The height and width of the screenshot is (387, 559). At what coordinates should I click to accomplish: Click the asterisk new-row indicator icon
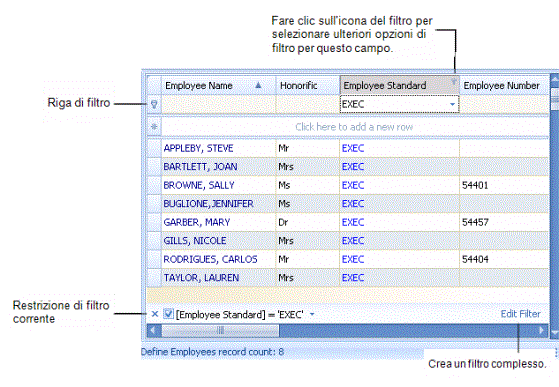[x=154, y=127]
